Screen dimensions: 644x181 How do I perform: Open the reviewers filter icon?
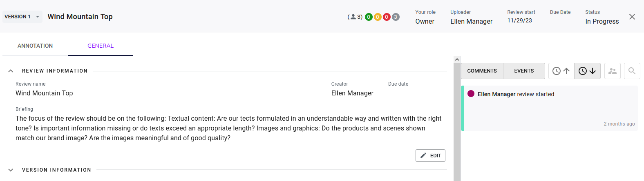pos(612,71)
